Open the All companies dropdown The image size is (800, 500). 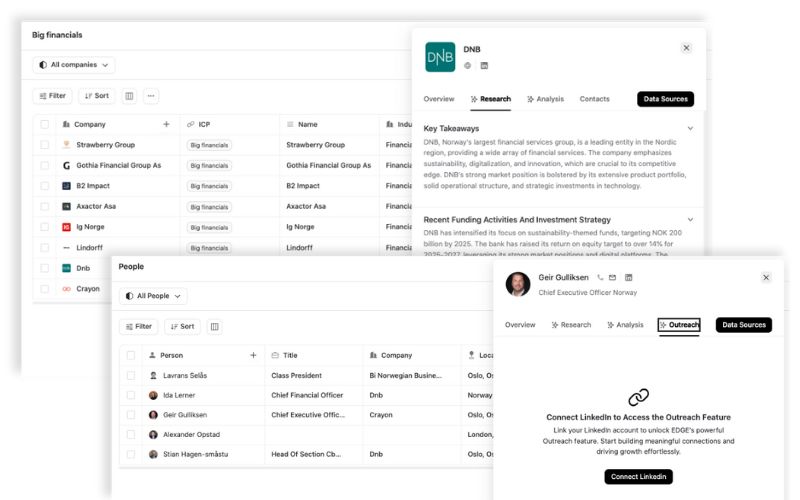[x=74, y=65]
